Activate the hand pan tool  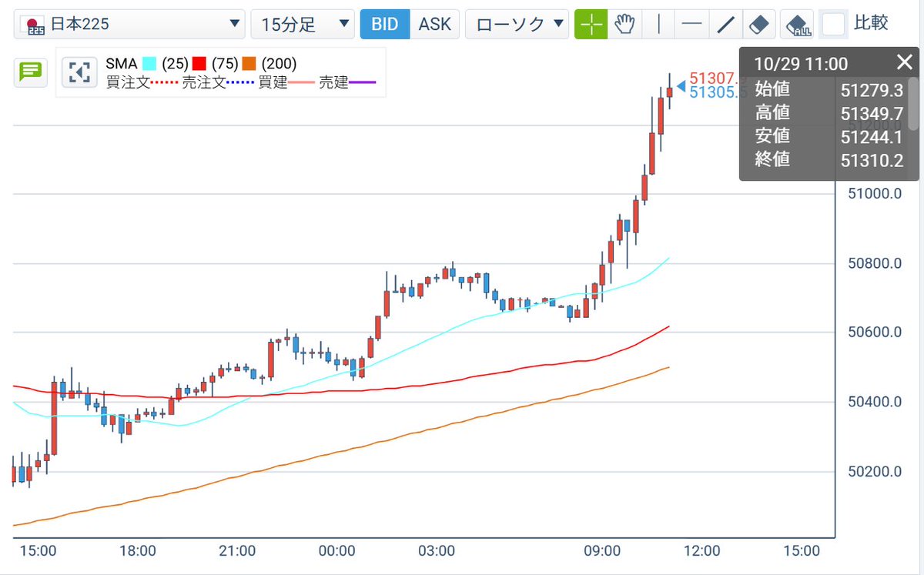click(624, 24)
